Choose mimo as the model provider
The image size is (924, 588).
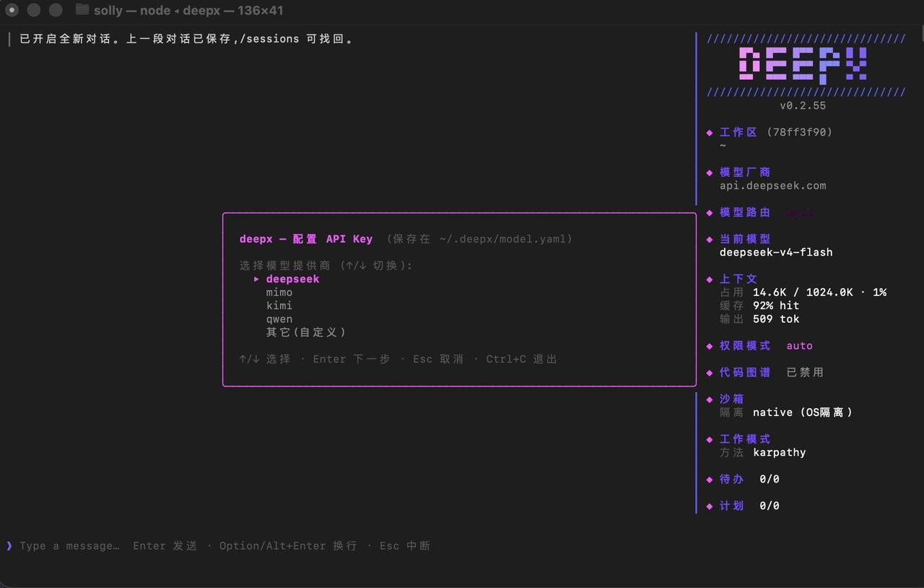(x=279, y=293)
